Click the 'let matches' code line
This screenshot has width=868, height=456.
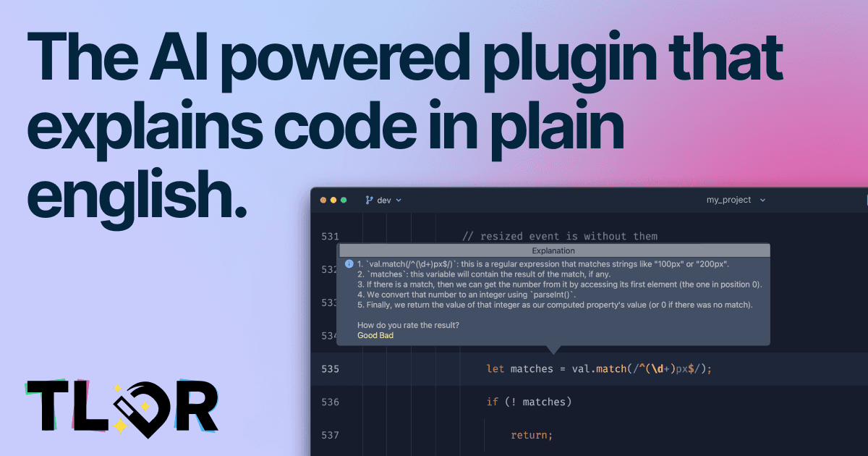point(600,369)
